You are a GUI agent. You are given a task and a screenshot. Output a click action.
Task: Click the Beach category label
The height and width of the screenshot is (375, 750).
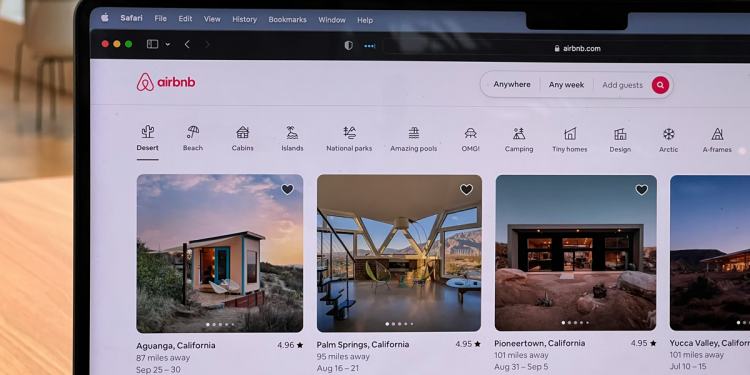[193, 148]
